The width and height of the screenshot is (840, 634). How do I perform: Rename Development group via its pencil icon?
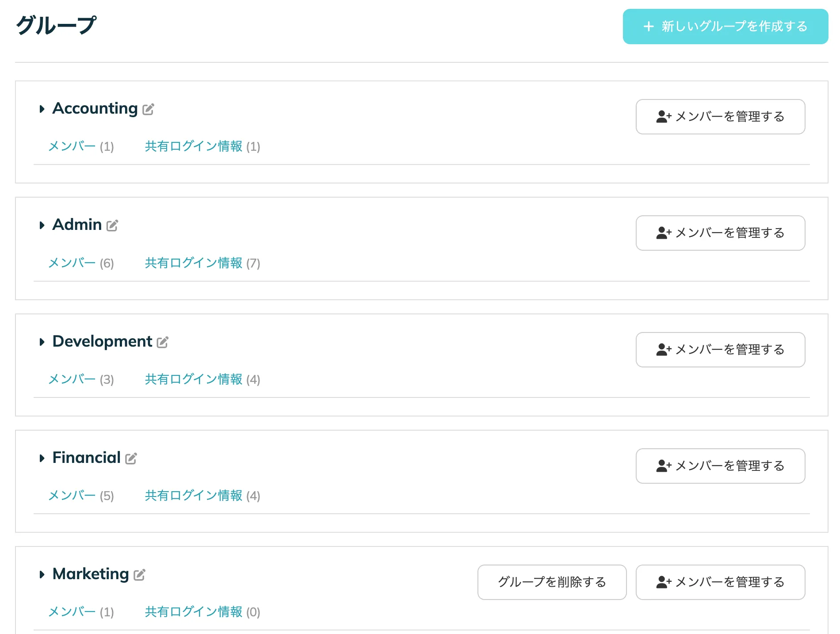pyautogui.click(x=162, y=342)
